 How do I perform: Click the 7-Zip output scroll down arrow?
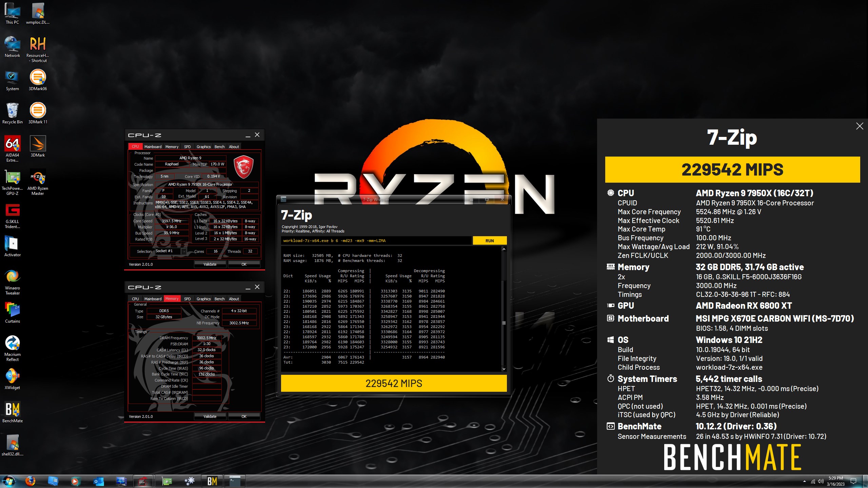tap(504, 369)
